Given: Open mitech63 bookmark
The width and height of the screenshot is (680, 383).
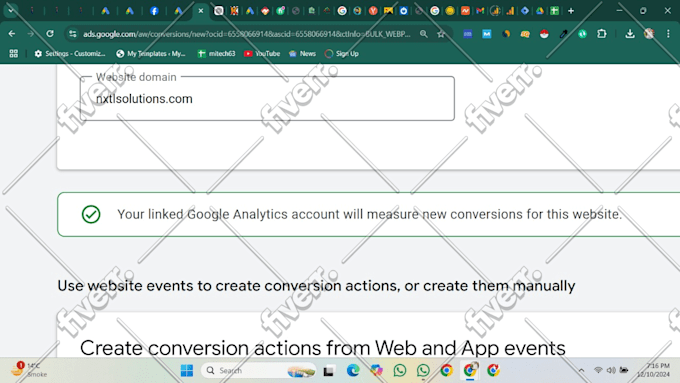Looking at the screenshot, I should (x=216, y=53).
